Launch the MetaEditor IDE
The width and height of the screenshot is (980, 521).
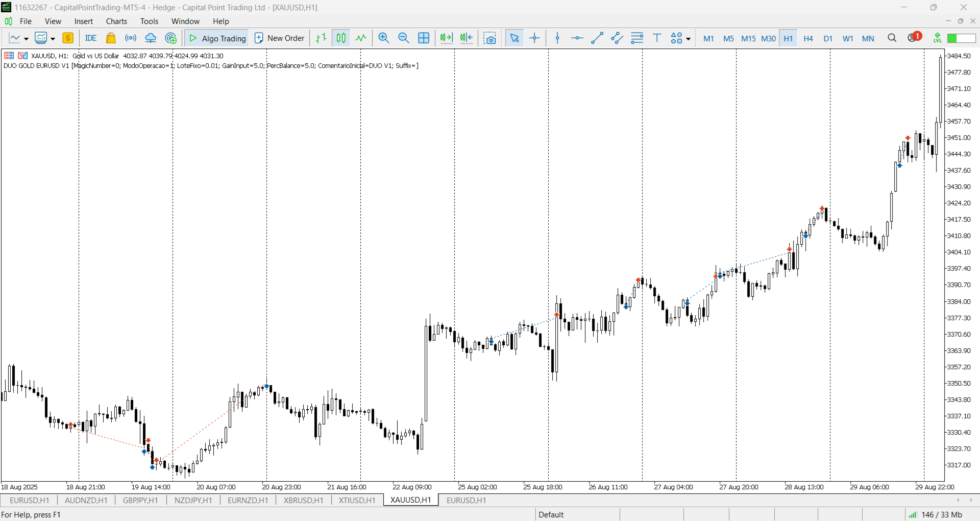tap(91, 38)
